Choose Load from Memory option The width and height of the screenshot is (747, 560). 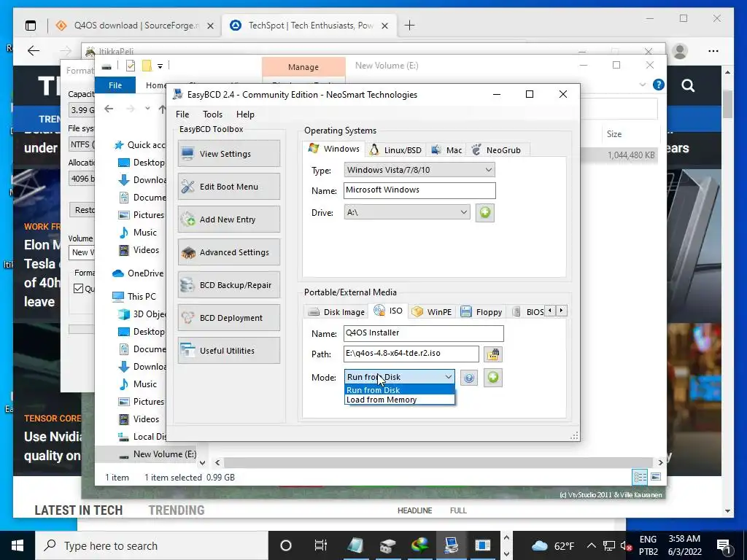point(400,400)
